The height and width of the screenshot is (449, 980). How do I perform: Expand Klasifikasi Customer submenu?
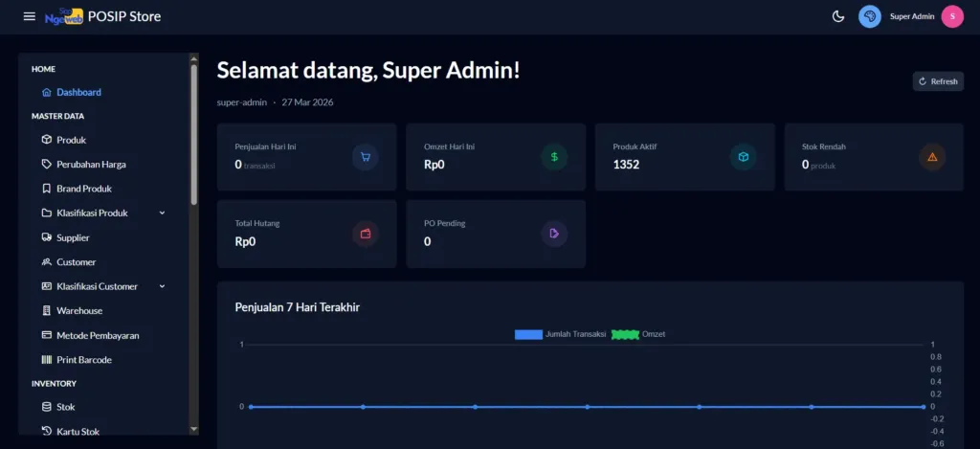[162, 286]
